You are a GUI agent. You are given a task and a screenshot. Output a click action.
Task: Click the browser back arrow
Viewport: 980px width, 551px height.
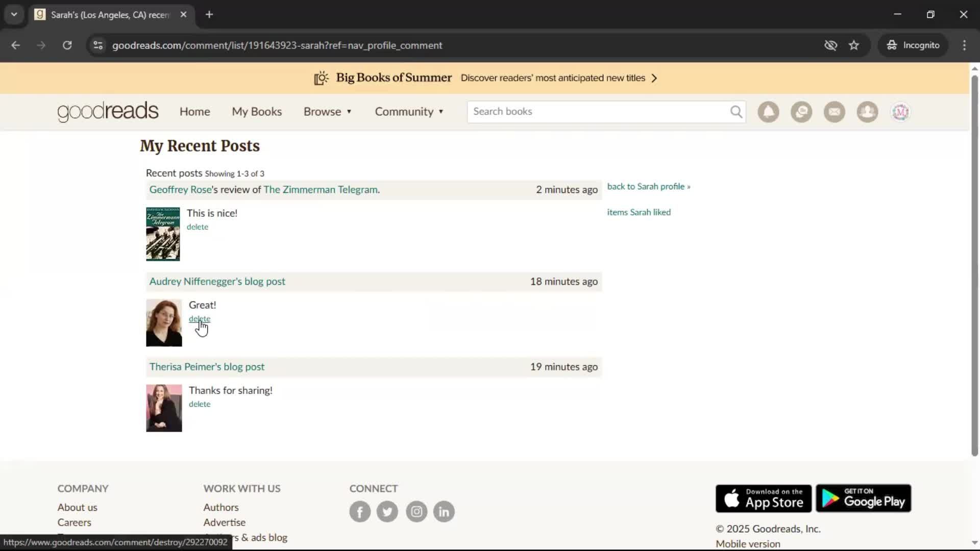16,45
